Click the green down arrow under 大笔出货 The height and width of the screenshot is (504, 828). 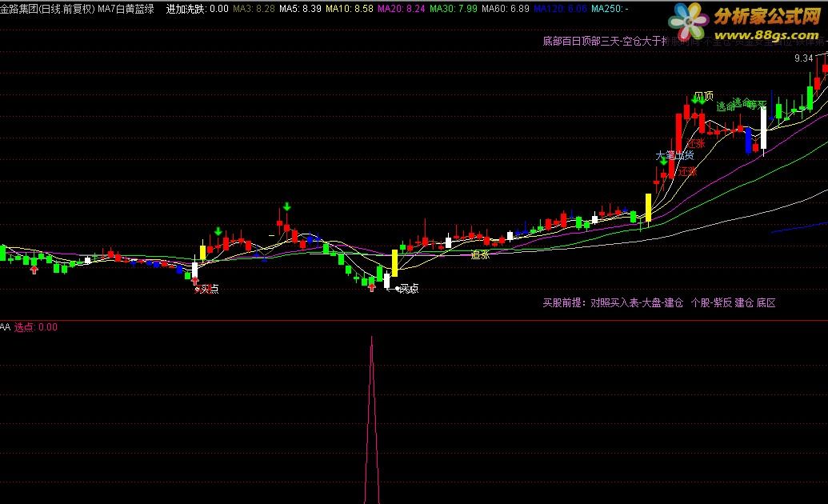[x=664, y=161]
